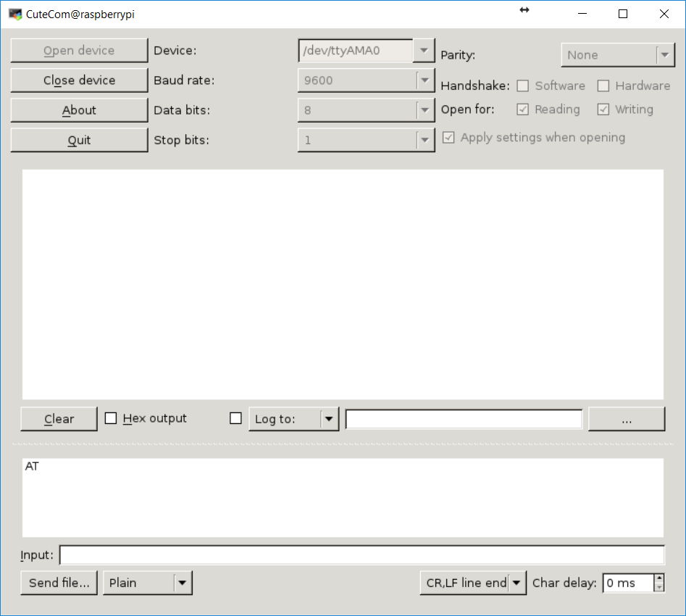Browse for log file with ... button
The image size is (686, 616).
pos(627,419)
